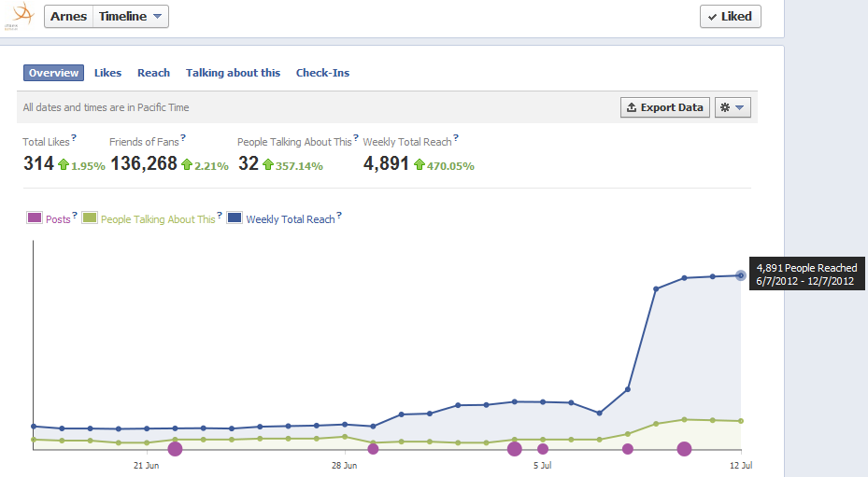The image size is (868, 477).
Task: Switch to the Likes tab
Action: click(x=107, y=73)
